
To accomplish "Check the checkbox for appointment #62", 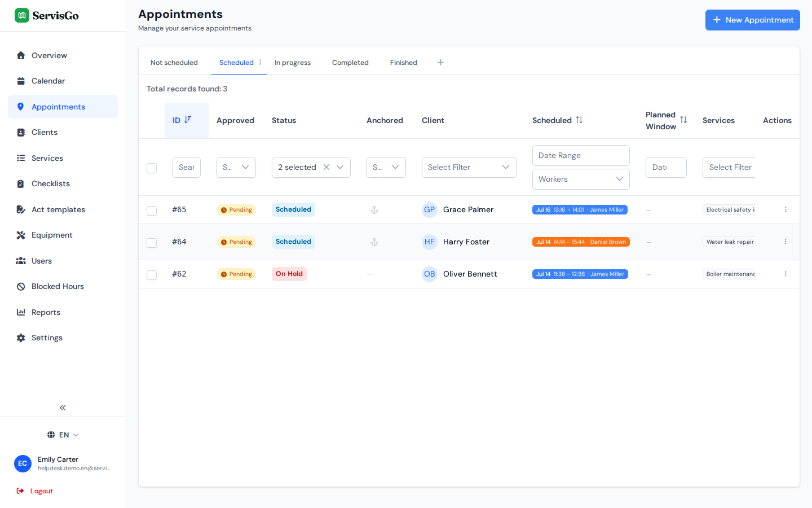I will click(152, 275).
